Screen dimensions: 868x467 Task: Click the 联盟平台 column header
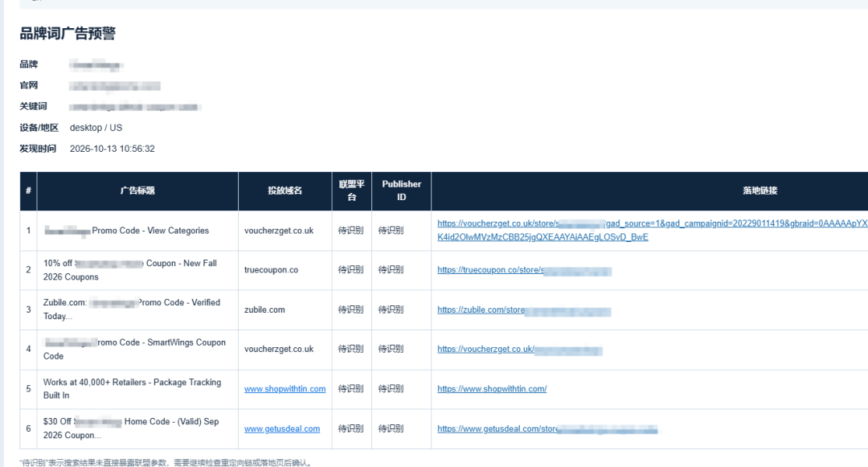(351, 190)
